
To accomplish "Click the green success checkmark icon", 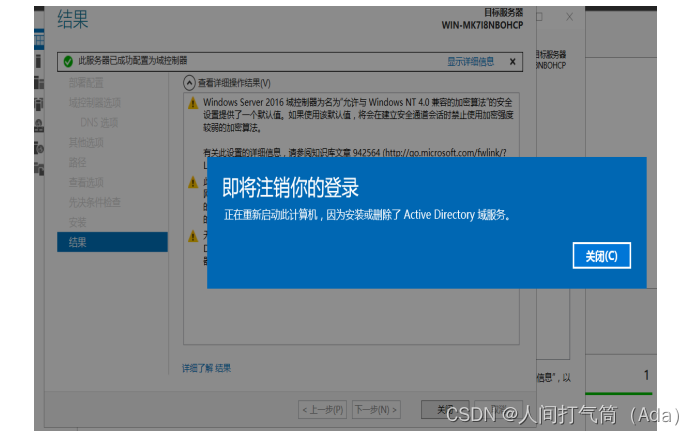I will point(68,61).
